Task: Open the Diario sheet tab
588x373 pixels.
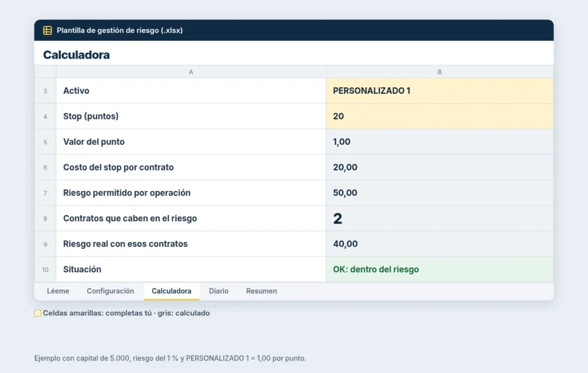Action: click(x=219, y=291)
